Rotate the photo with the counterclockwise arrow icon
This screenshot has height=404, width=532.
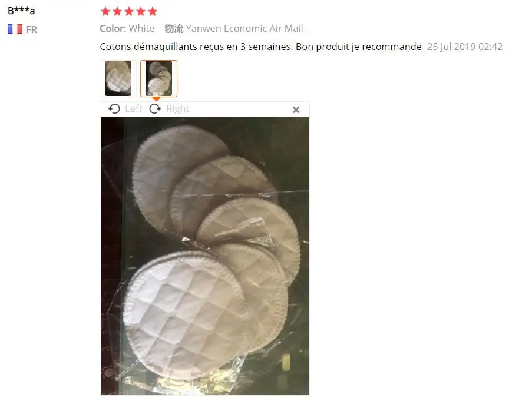click(114, 108)
